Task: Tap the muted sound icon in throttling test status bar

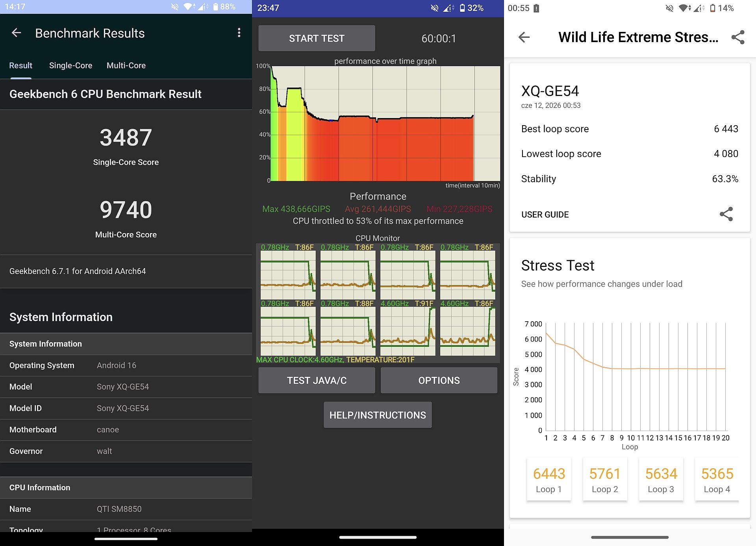Action: tap(435, 8)
